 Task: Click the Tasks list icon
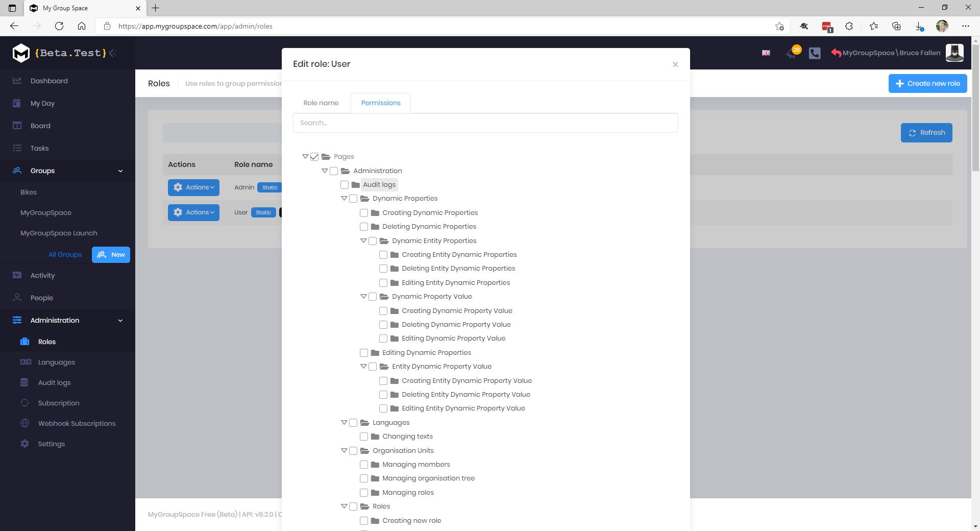[x=17, y=148]
